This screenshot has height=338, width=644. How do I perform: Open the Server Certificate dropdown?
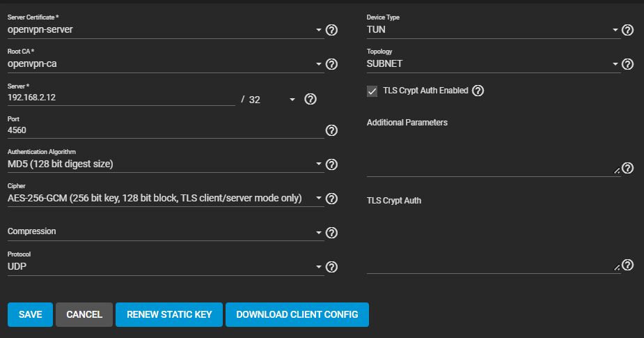[x=164, y=30]
